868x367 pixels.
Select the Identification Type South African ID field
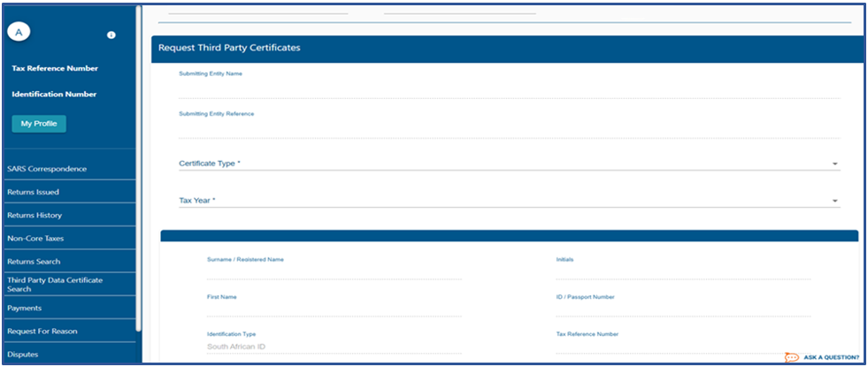[333, 348]
